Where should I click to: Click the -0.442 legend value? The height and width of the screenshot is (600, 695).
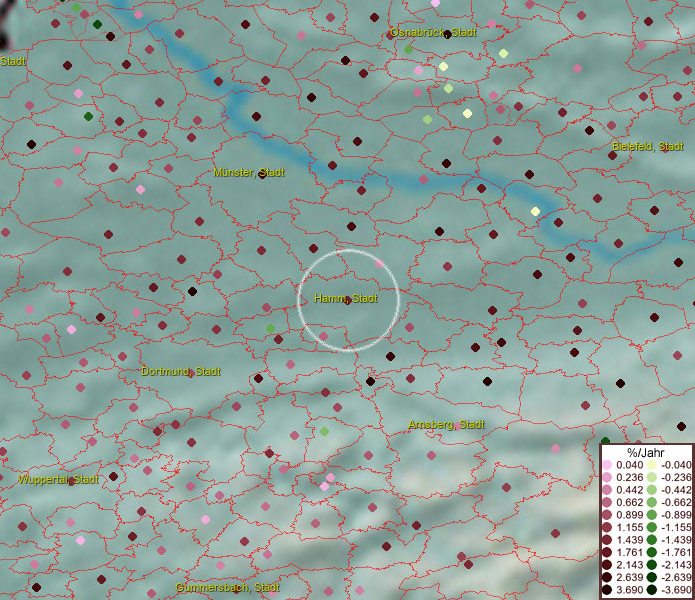[676, 490]
